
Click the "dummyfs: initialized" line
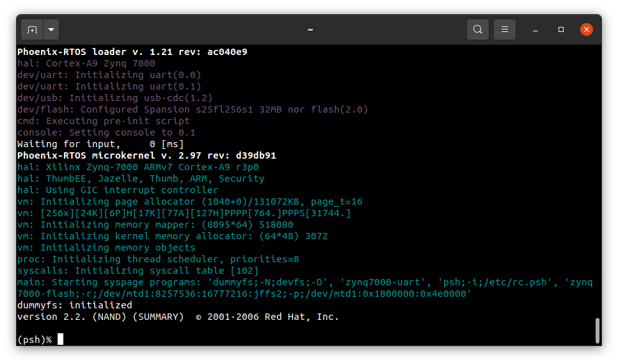pyautogui.click(x=74, y=305)
